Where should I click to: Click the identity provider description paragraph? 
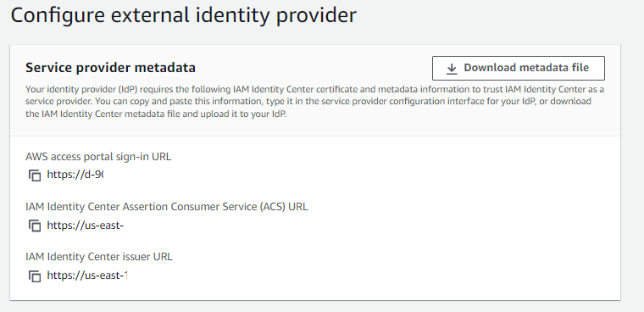click(x=314, y=102)
